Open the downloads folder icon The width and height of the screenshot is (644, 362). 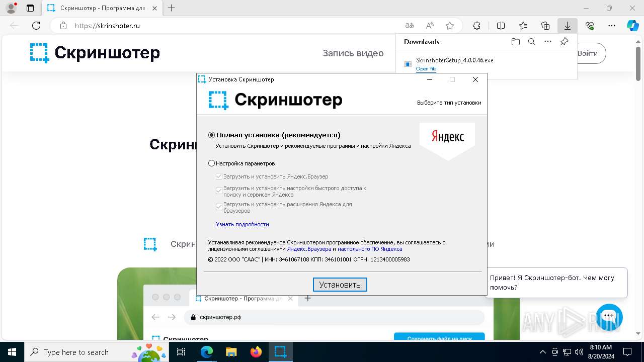(515, 42)
